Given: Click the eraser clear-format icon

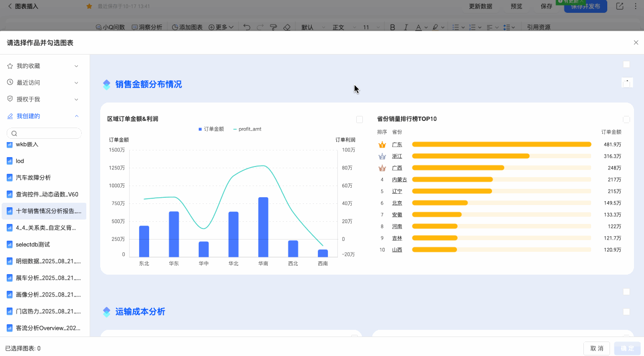Looking at the screenshot, I should 287,27.
